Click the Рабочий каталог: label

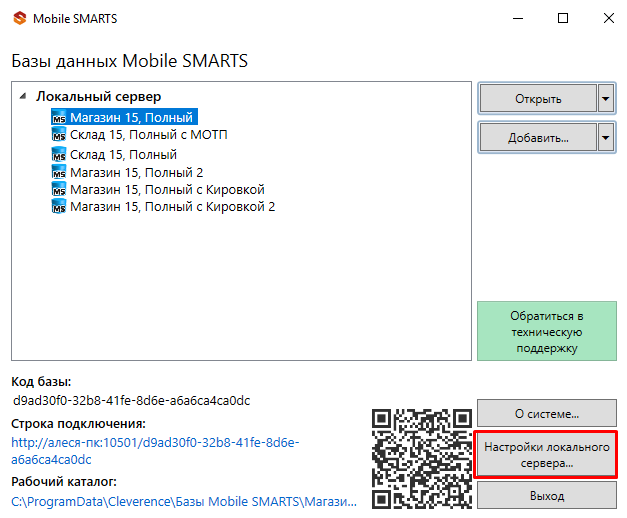(64, 482)
